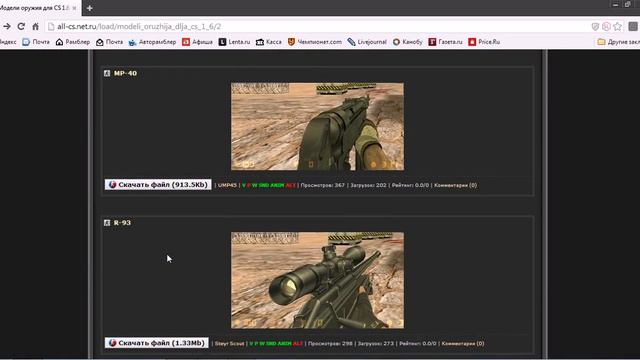Image resolution: width=640 pixels, height=360 pixels.
Task: Open the Price.Ru bookmark
Action: (x=484, y=42)
